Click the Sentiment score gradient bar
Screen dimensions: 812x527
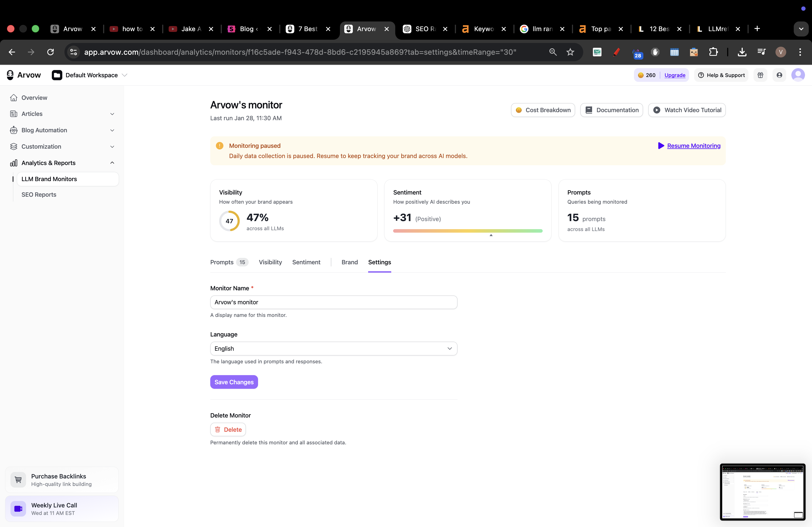coord(467,231)
